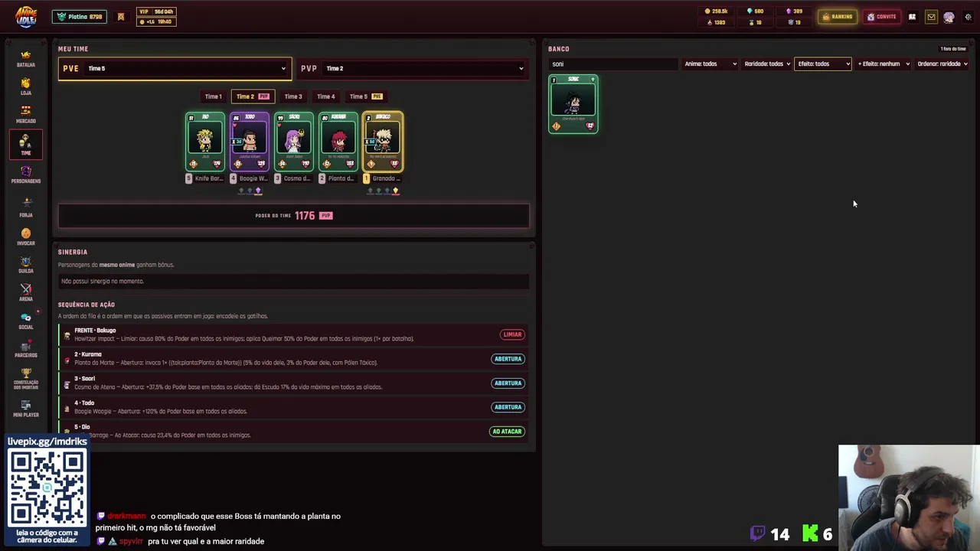The width and height of the screenshot is (980, 551).
Task: Open the settings gear icon
Action: pos(968,17)
